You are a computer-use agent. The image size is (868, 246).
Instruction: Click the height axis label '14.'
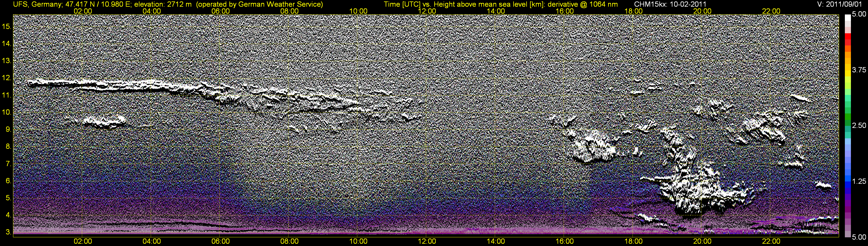point(7,43)
